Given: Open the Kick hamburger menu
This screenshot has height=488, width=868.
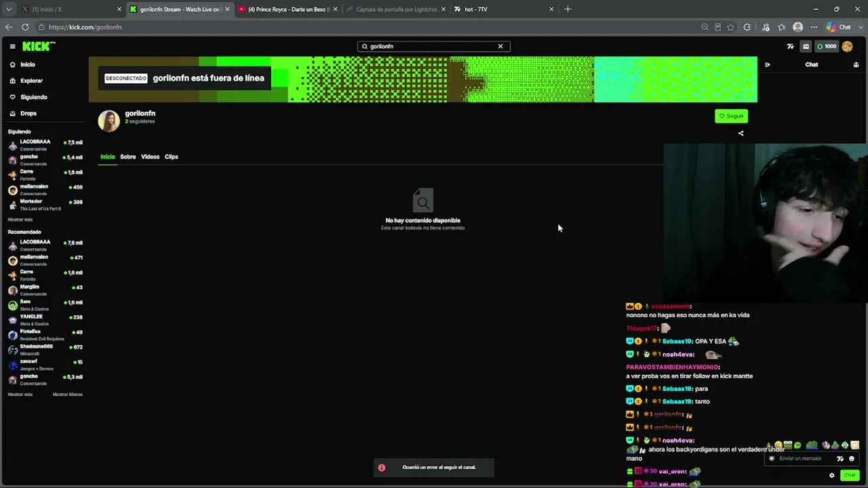Looking at the screenshot, I should pyautogui.click(x=12, y=46).
